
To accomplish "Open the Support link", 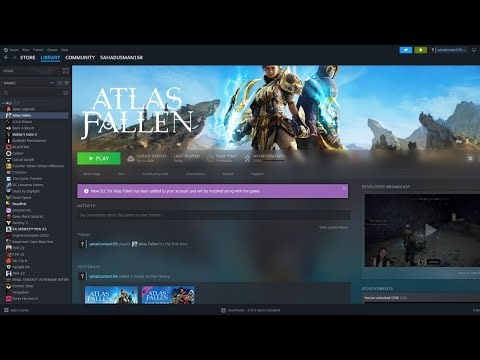I will (257, 174).
